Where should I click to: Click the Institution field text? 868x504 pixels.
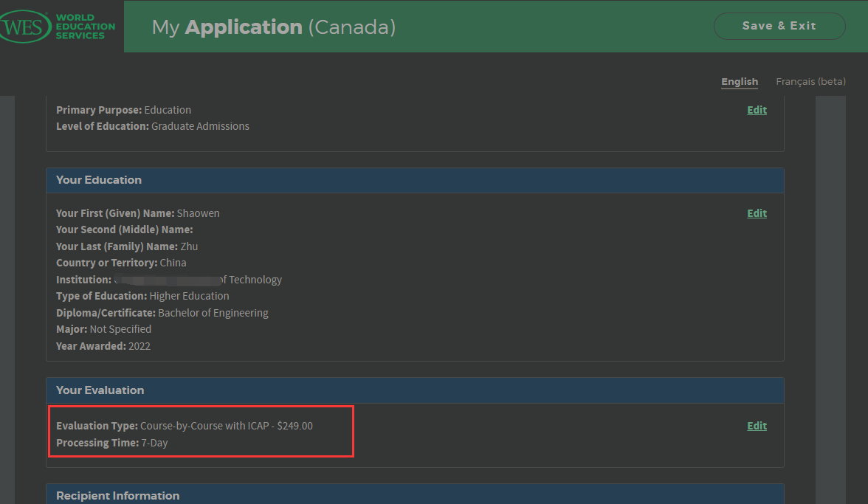pyautogui.click(x=169, y=280)
